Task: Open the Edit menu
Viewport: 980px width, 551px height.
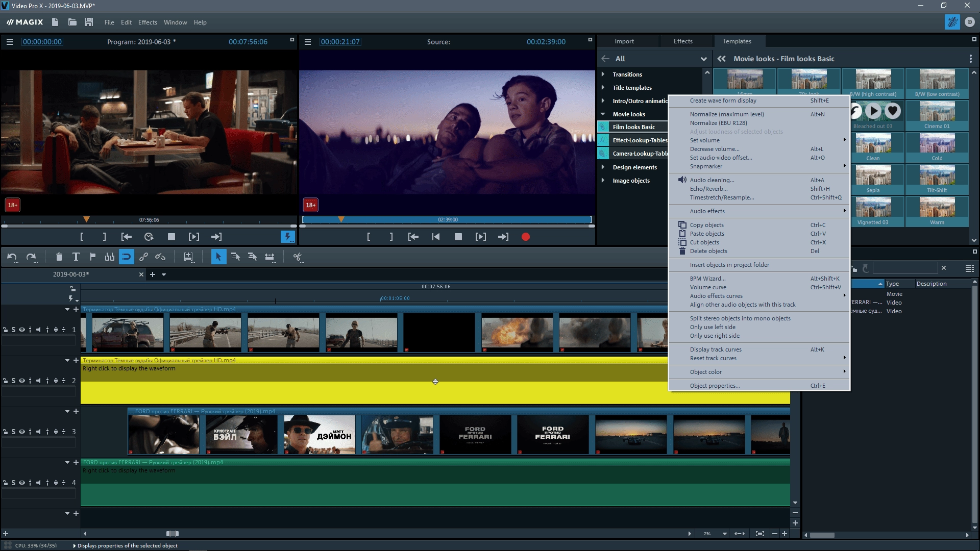Action: tap(126, 22)
